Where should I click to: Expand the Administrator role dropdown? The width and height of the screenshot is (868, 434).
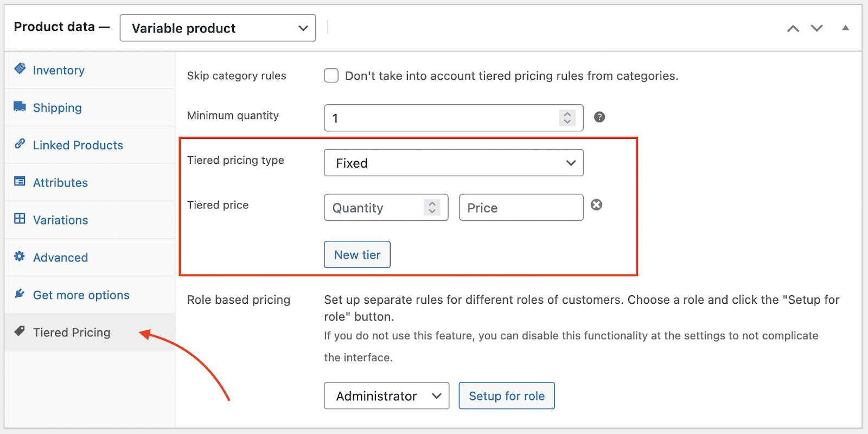point(386,396)
